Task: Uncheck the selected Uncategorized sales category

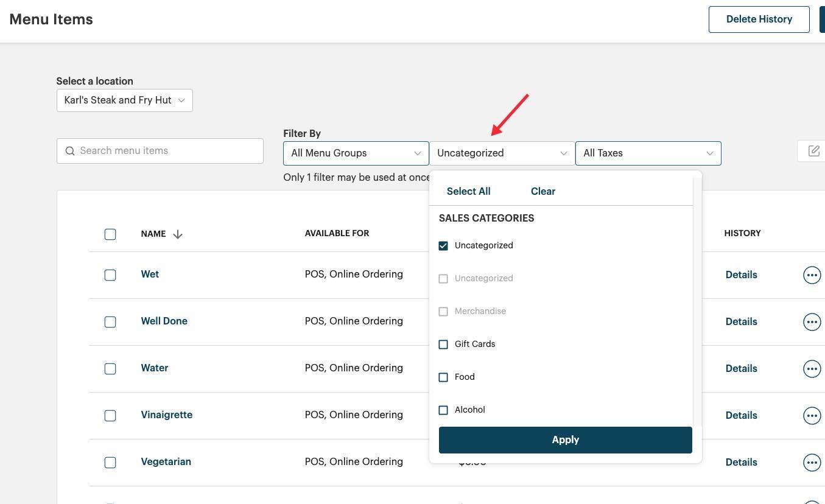Action: (443, 246)
